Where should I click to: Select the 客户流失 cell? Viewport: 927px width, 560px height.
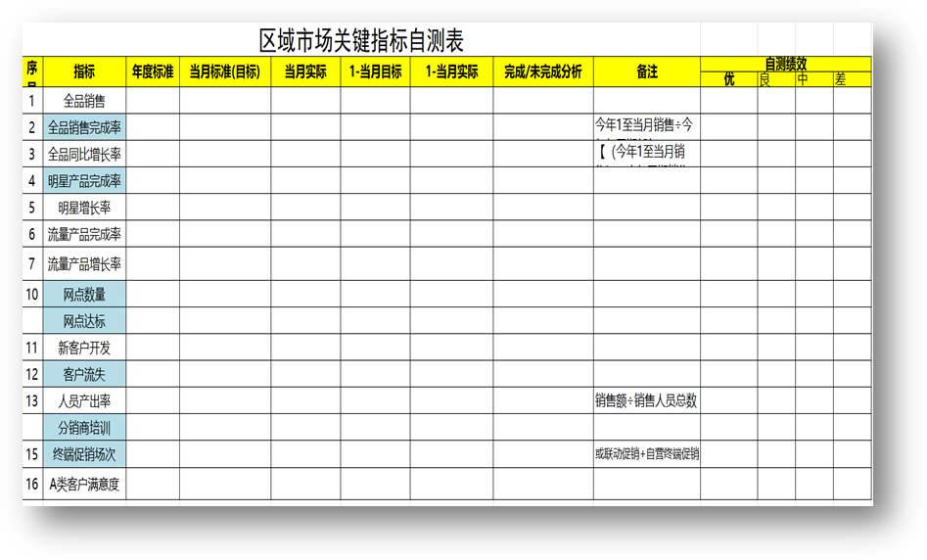(84, 374)
